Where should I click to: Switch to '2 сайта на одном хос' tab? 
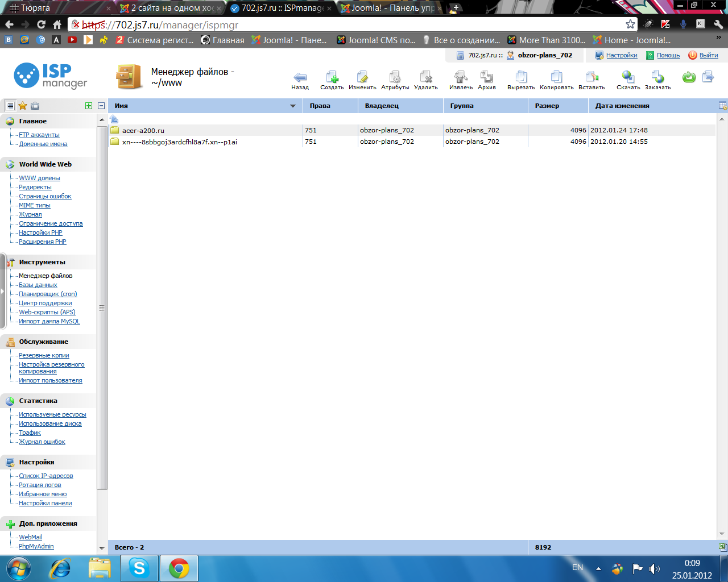click(171, 8)
